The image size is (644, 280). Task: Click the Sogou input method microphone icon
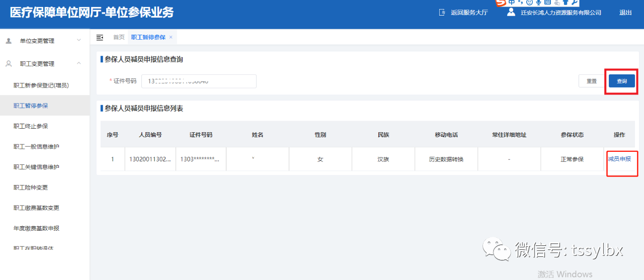click(538, 3)
